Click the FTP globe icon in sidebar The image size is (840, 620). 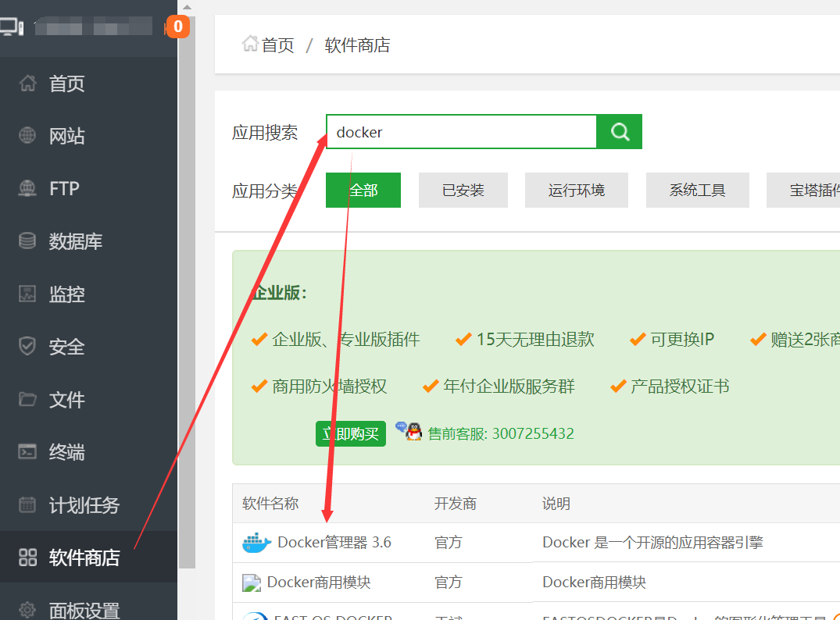coord(27,188)
